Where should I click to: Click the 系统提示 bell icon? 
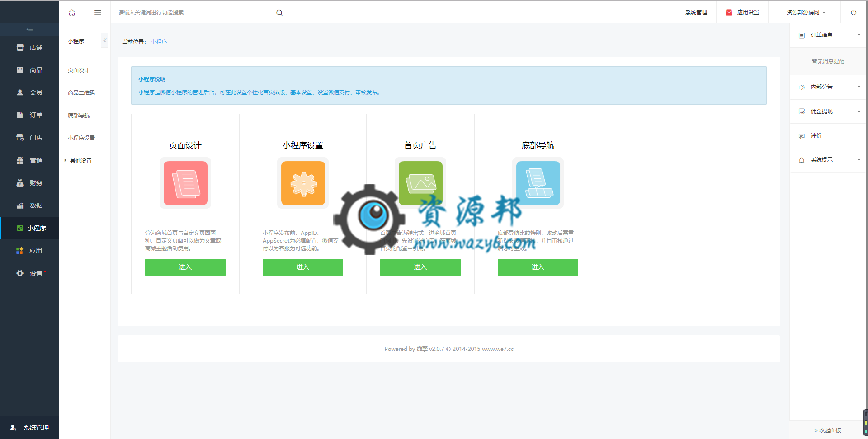click(802, 160)
